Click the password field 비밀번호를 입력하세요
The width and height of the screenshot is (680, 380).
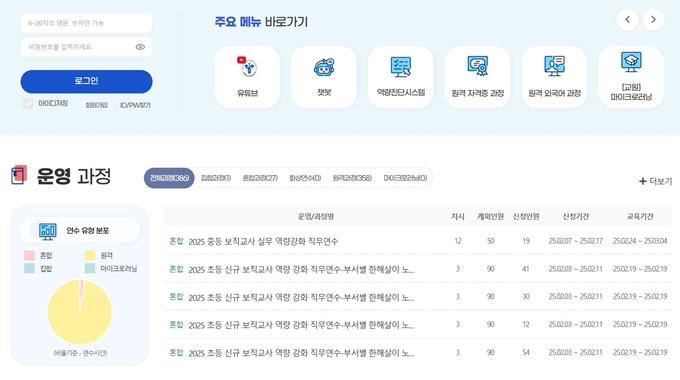coord(86,47)
